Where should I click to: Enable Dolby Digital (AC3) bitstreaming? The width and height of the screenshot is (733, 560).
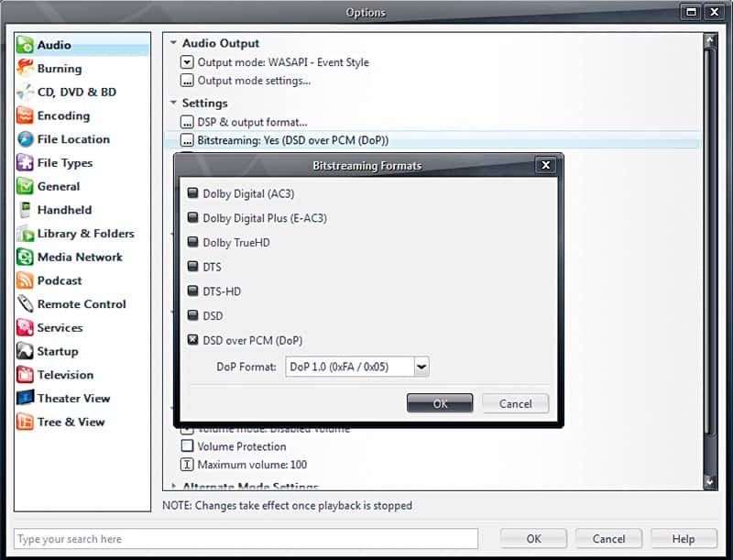coord(192,193)
